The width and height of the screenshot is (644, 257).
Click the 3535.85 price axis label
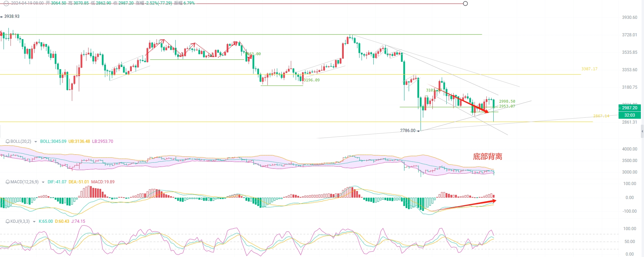click(x=630, y=52)
